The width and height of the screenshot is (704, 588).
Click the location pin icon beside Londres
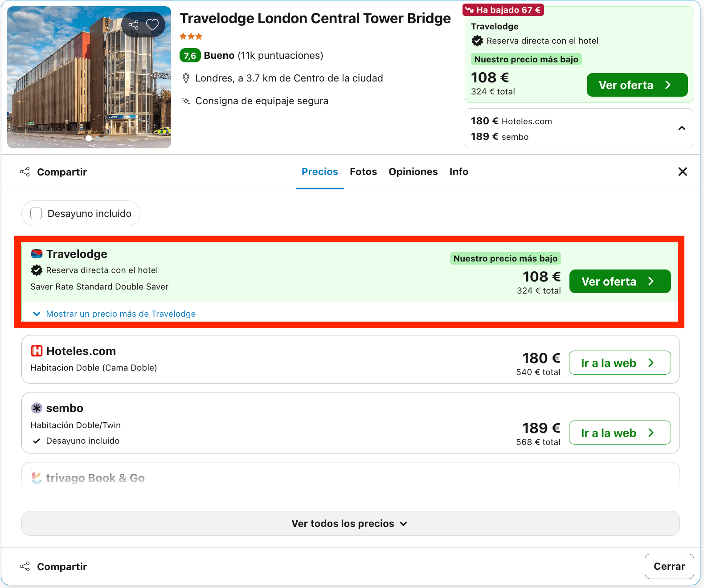pos(186,78)
